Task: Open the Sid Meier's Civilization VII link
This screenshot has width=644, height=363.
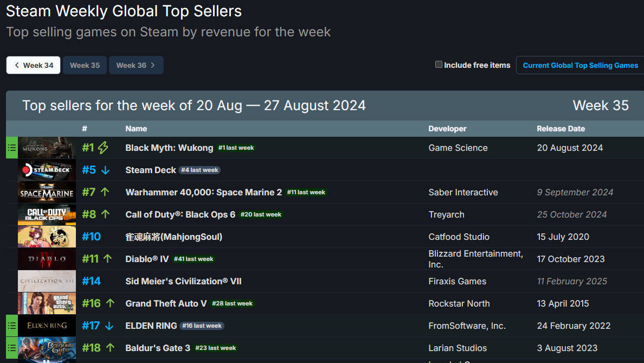Action: click(183, 281)
